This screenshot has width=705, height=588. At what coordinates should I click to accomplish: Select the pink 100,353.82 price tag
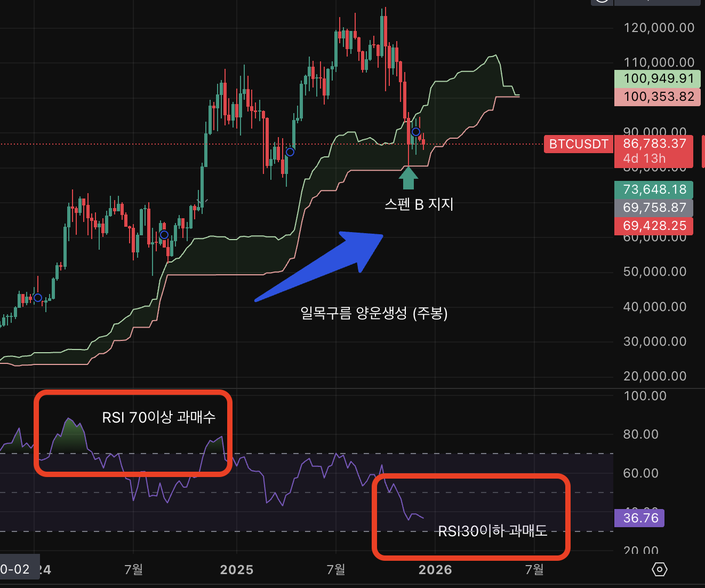[x=657, y=97]
